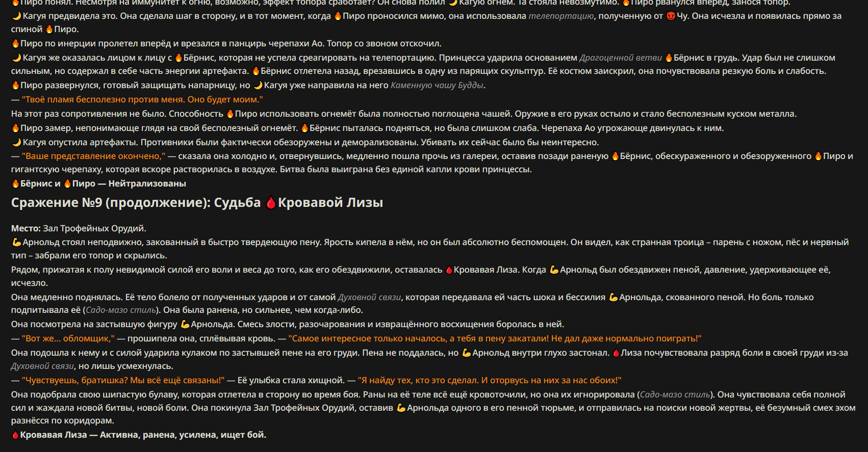Click the bold word 'Нейтрализованы'
Screen dimensions: 868x452
click(147, 183)
